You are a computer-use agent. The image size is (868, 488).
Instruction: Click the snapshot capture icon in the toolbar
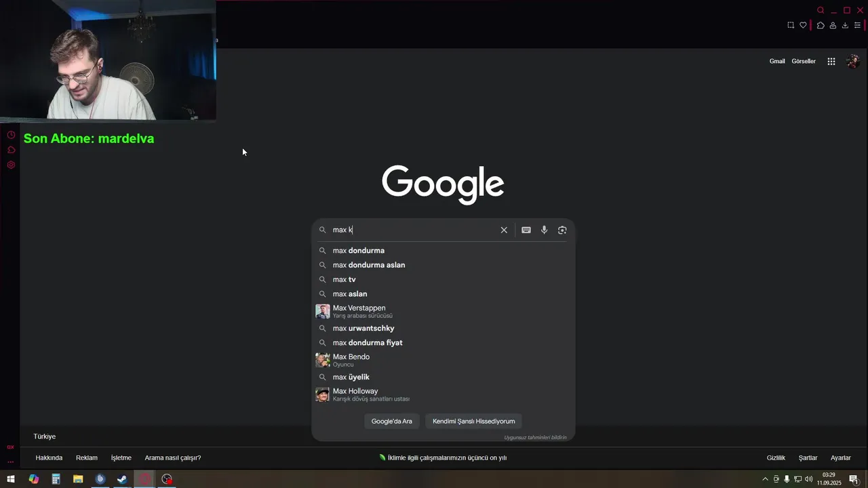tap(791, 25)
